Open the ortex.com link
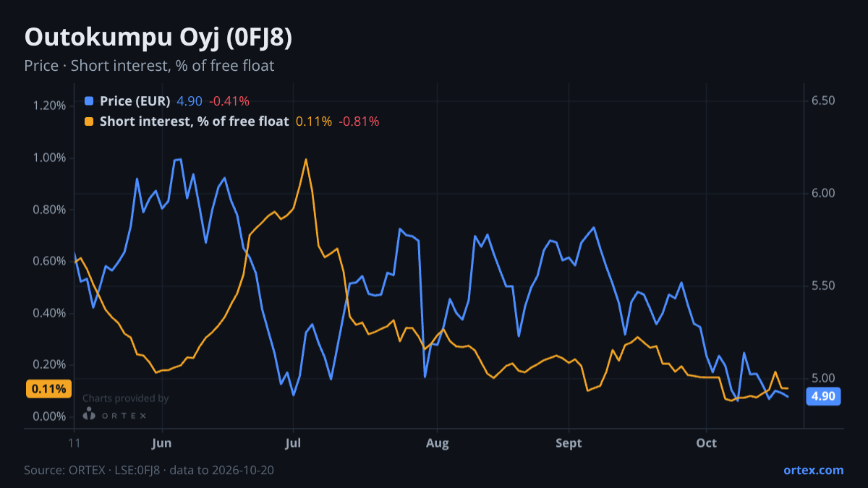The height and width of the screenshot is (488, 868). click(813, 470)
